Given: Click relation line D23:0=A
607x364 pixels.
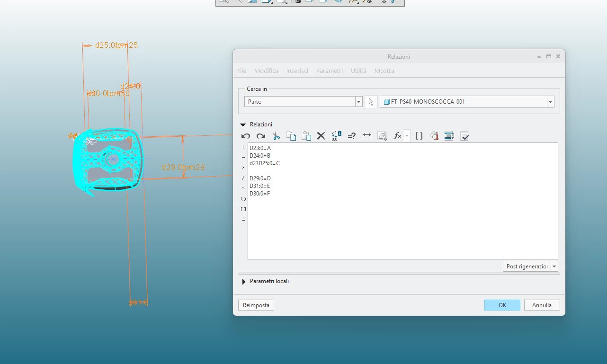Looking at the screenshot, I should coord(260,148).
